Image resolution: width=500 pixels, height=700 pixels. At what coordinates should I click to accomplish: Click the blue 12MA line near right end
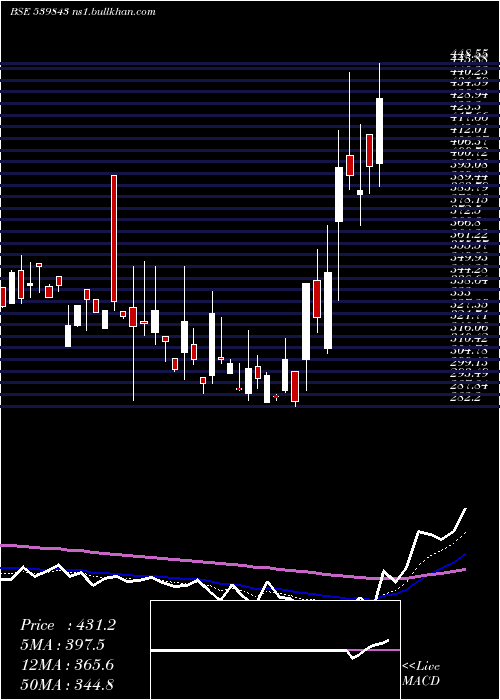(x=446, y=567)
